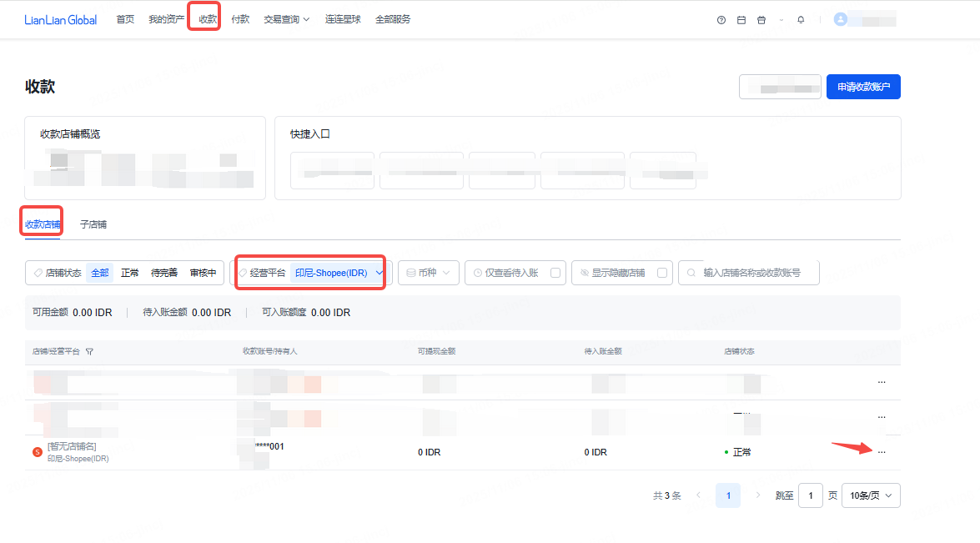
Task: Click the 可入账额度 0.00 IDR summary
Action: click(306, 313)
